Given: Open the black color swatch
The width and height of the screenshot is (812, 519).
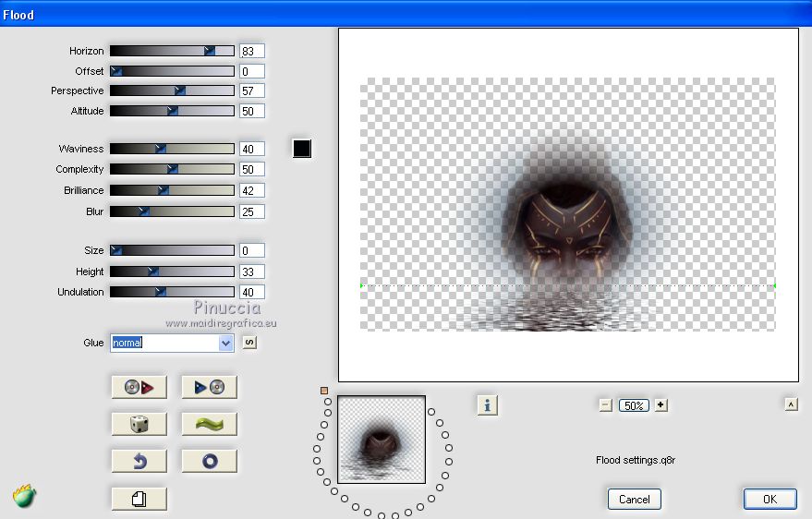Looking at the screenshot, I should click(301, 149).
